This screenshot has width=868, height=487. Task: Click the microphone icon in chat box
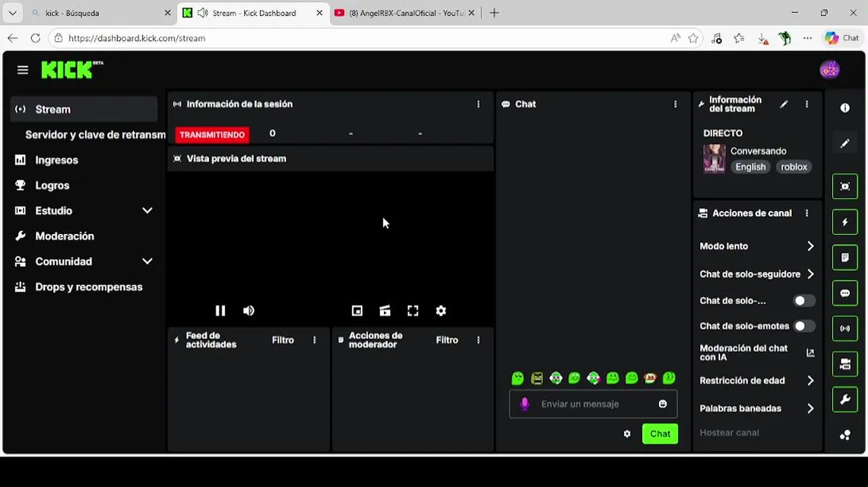(525, 404)
